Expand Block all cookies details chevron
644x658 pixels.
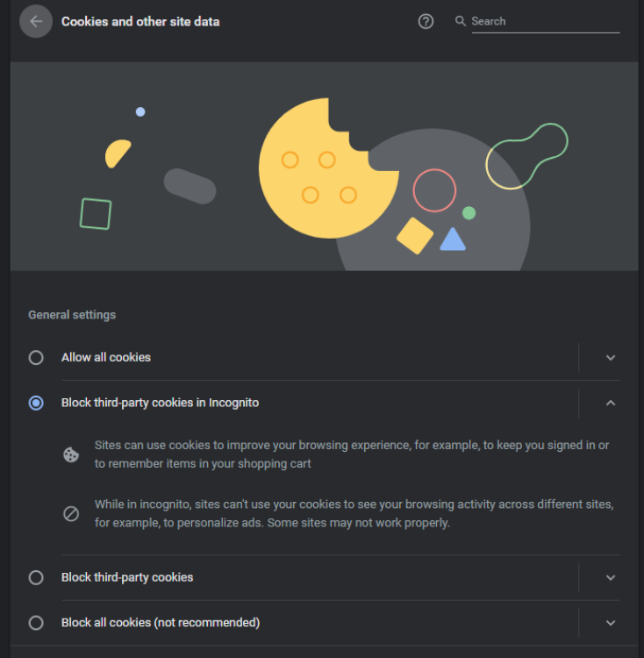611,623
